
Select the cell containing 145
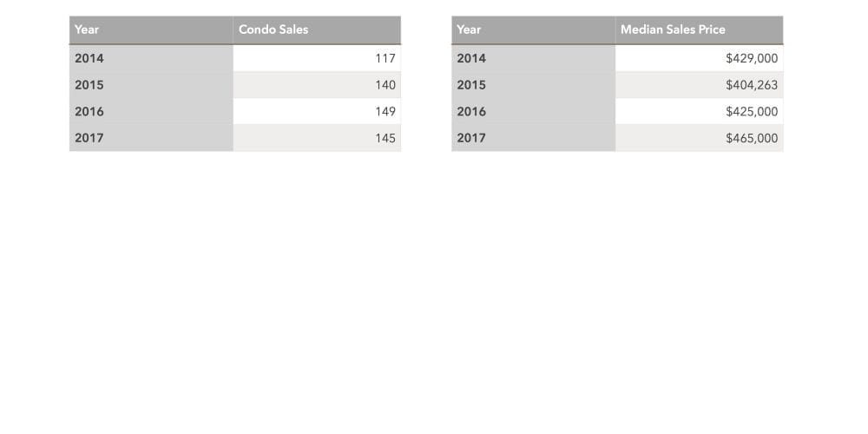(317, 138)
